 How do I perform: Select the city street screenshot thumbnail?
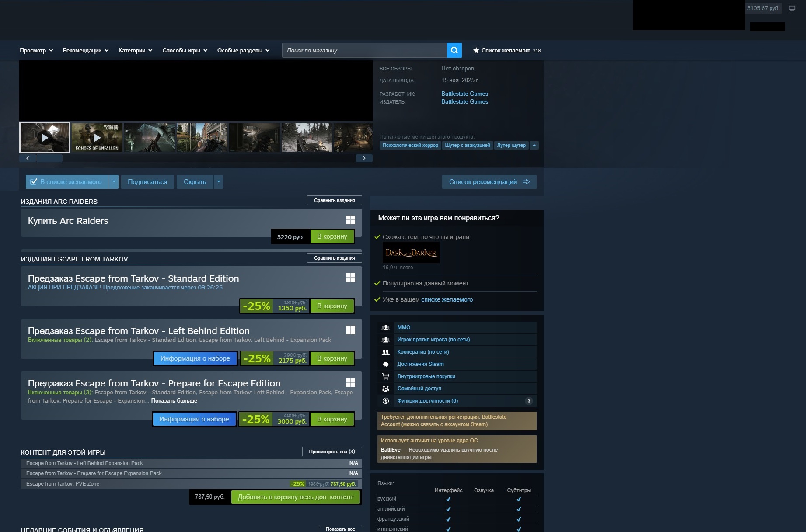point(202,137)
